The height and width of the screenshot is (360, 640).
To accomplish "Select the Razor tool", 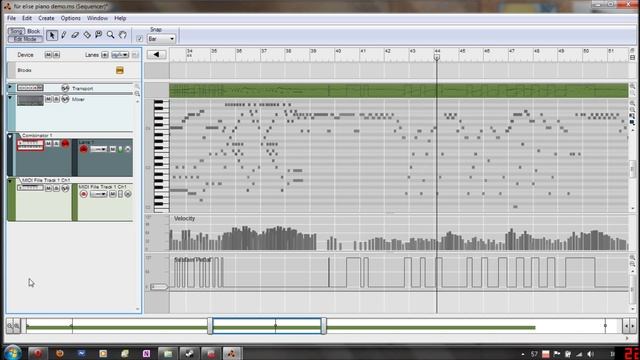I will (x=87, y=36).
